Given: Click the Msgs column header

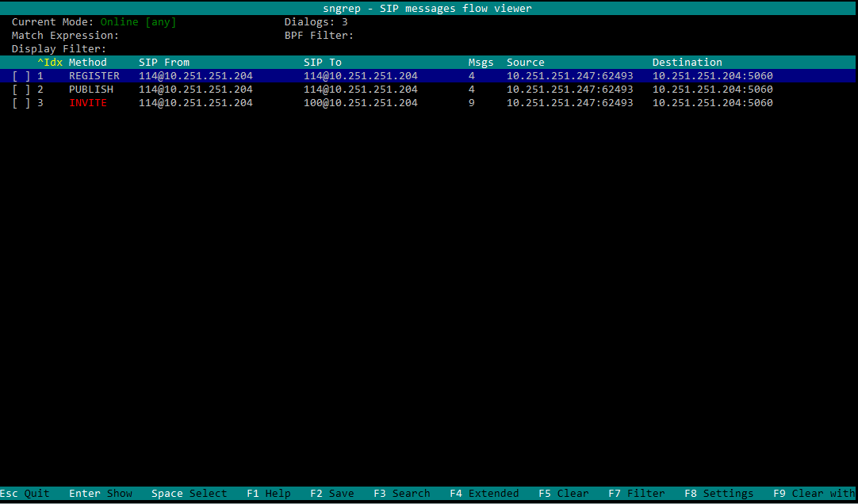Looking at the screenshot, I should click(x=481, y=63).
